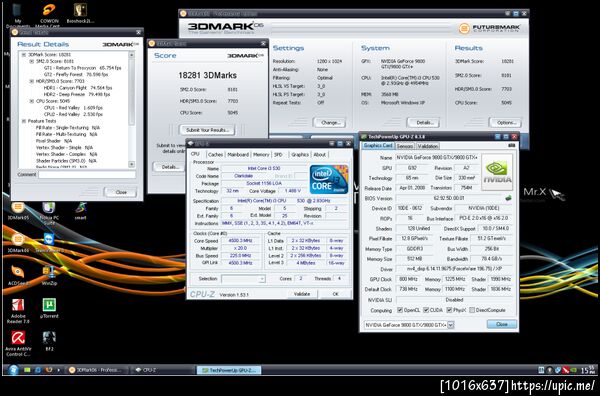Click the Intel Core i3 logo in CPU-Z
The width and height of the screenshot is (600, 396).
click(x=329, y=179)
